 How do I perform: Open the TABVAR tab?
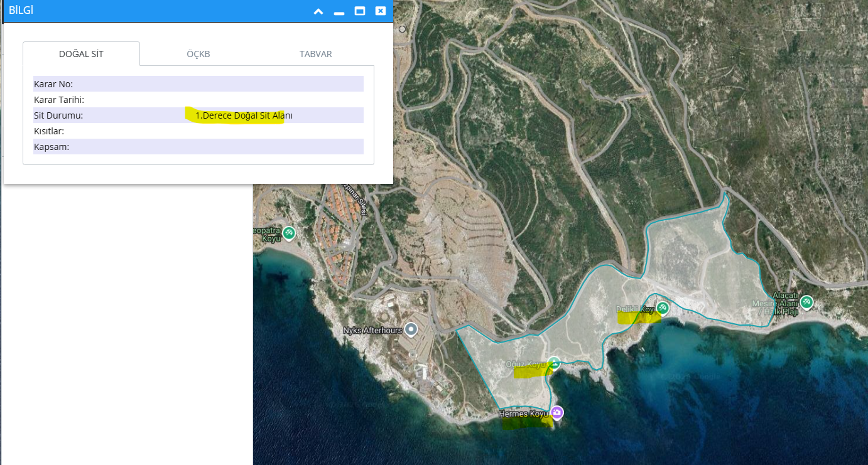(x=315, y=54)
